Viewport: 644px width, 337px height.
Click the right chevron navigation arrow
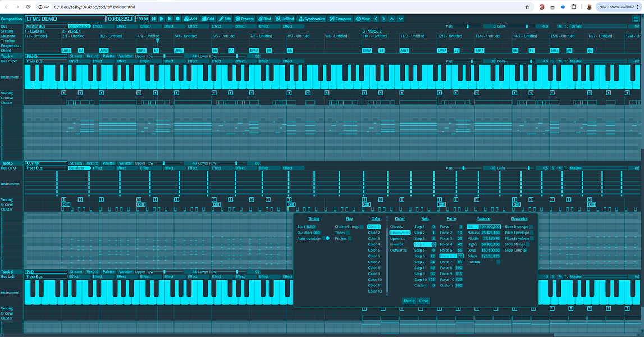[383, 19]
